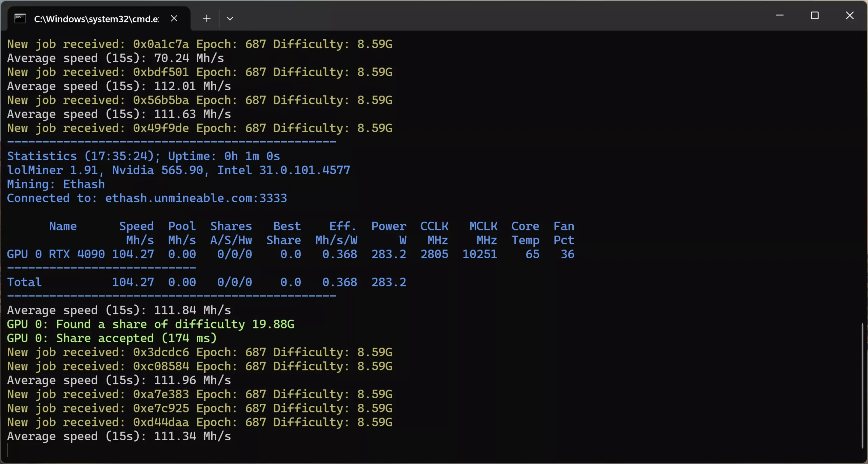
Task: Click the Statistics (17:35:24) uptime line
Action: click(x=143, y=156)
